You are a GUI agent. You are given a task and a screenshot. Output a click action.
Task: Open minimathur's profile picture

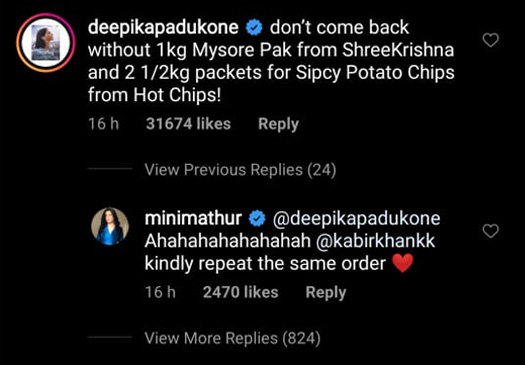tap(110, 226)
